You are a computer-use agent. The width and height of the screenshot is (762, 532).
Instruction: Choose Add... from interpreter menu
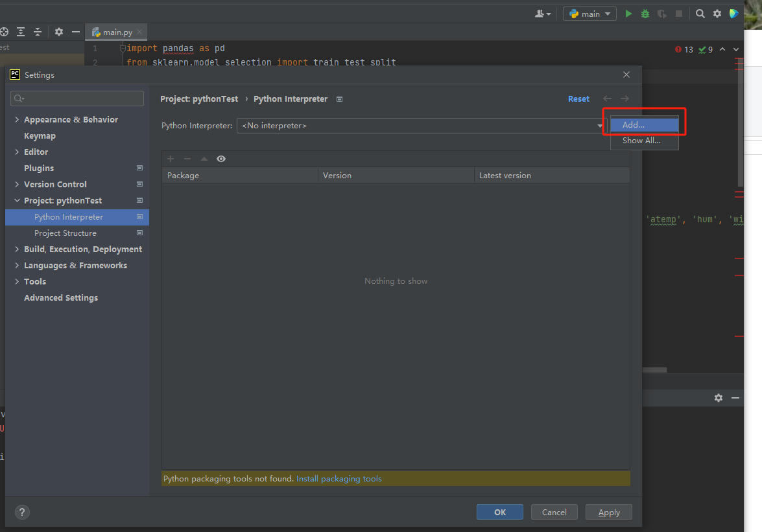coord(645,125)
